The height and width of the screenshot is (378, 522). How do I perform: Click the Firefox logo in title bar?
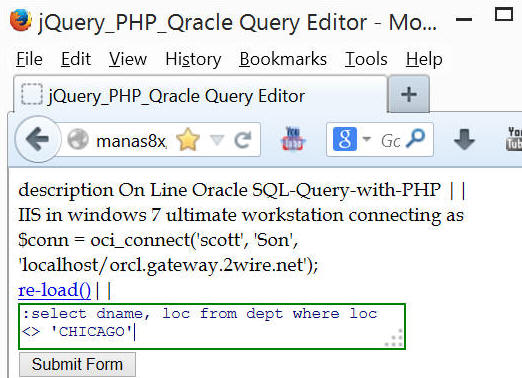click(x=21, y=20)
